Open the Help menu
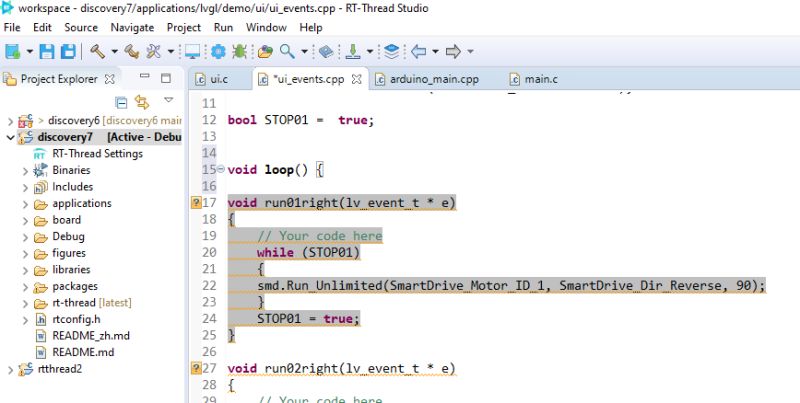Image resolution: width=800 pixels, height=403 pixels. pos(311,28)
